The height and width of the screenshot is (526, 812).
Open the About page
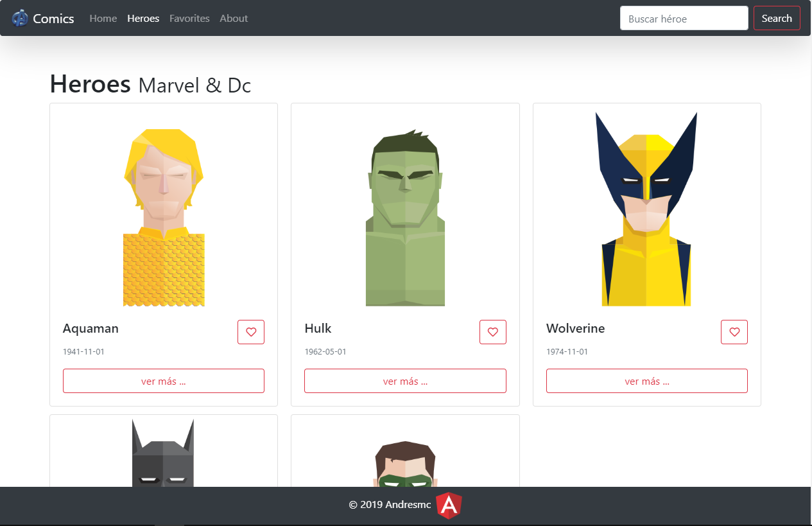coord(234,18)
